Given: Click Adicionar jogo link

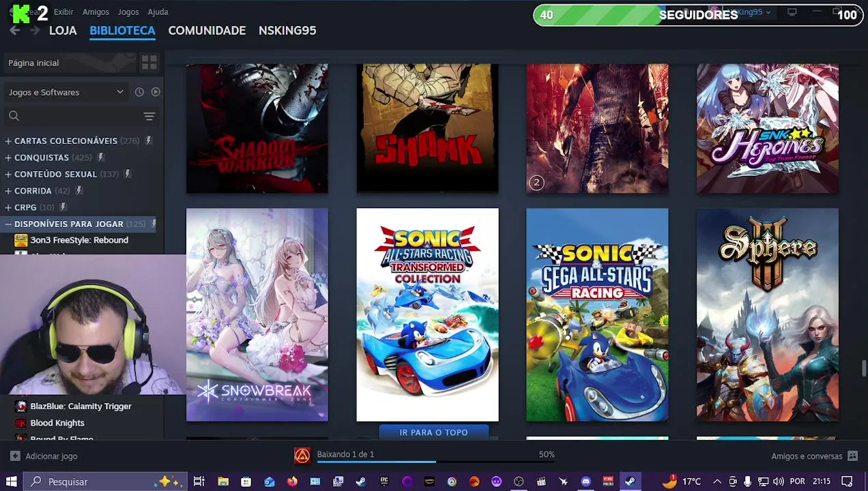Looking at the screenshot, I should coord(51,456).
